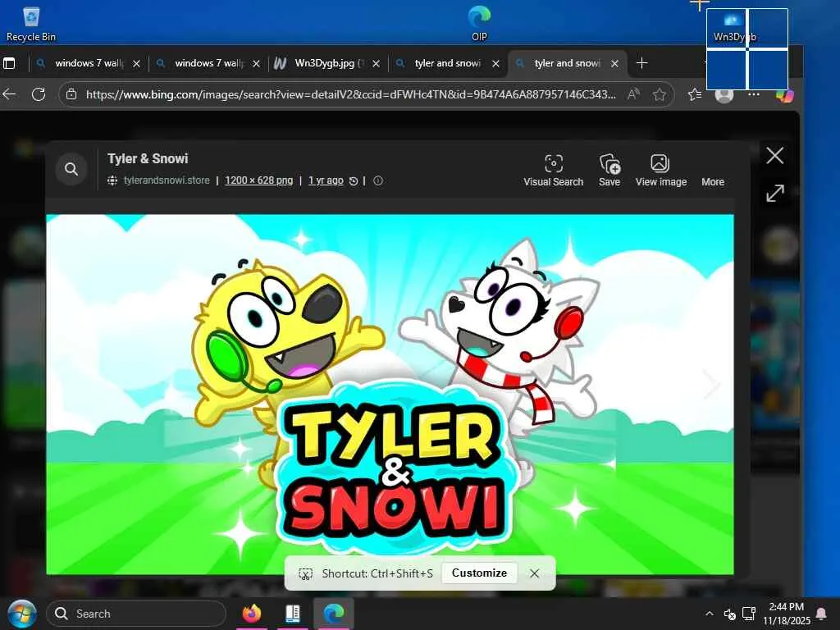Image resolution: width=840 pixels, height=630 pixels.
Task: Open the More options for the image
Action: click(713, 181)
